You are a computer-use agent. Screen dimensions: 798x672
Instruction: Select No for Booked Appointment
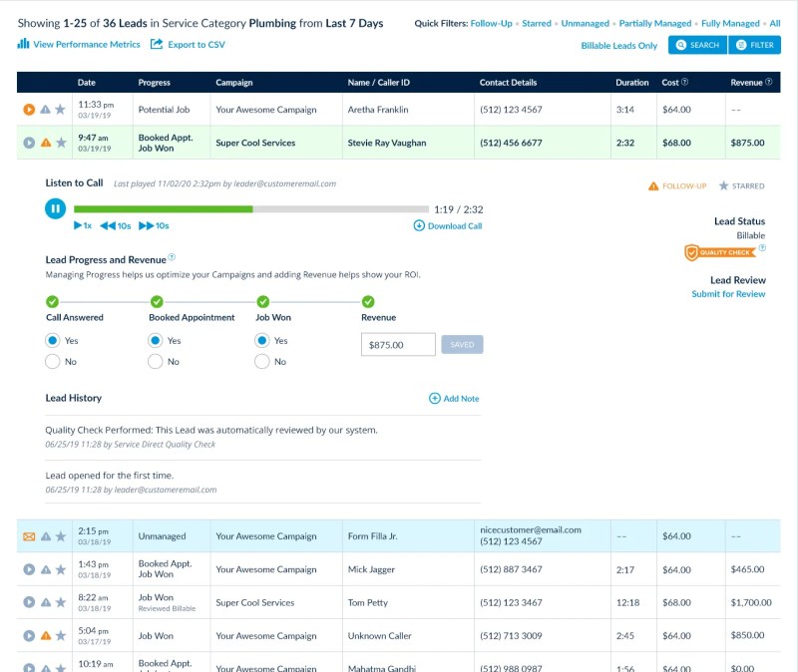[x=156, y=361]
